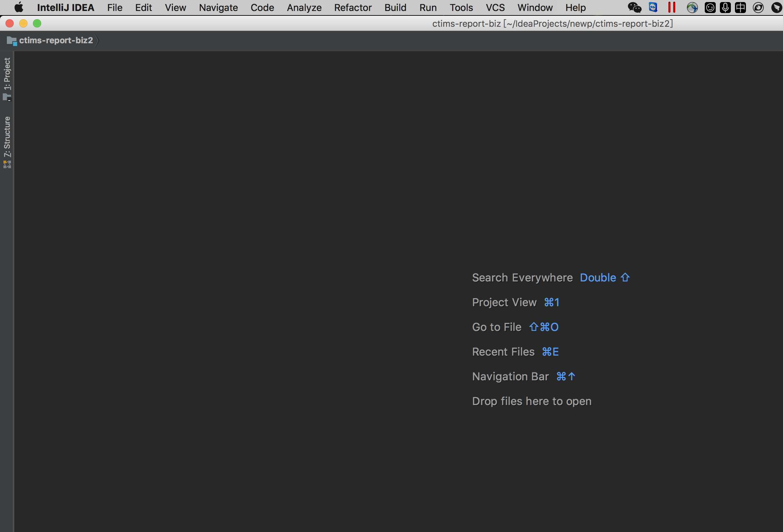Click the microphone menu bar icon
This screenshot has height=532, width=783.
click(725, 7)
